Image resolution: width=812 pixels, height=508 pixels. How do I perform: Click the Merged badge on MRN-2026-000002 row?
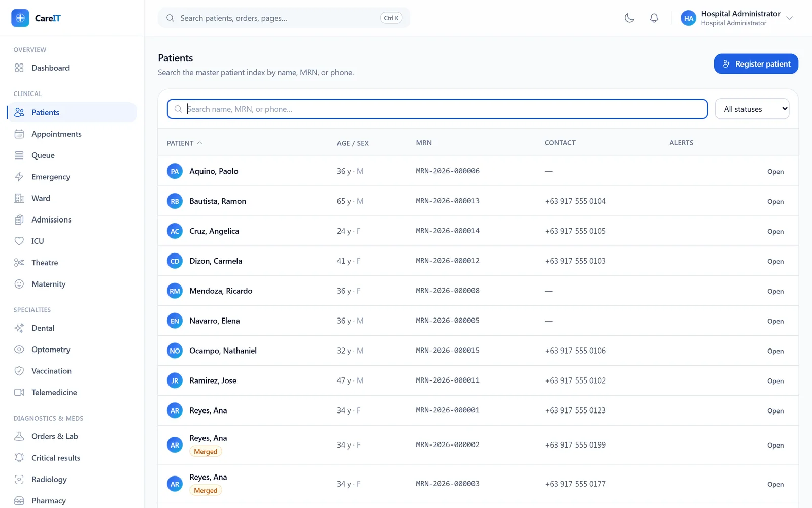[x=206, y=452]
